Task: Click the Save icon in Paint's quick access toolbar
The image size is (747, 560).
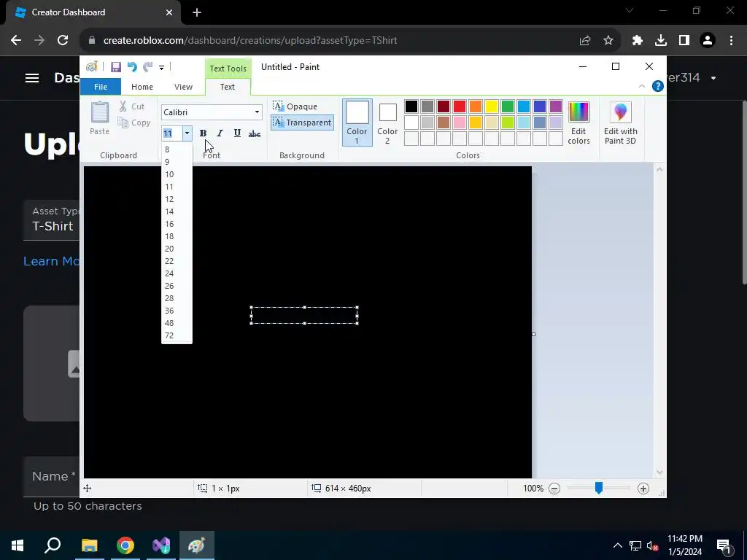Action: point(116,67)
